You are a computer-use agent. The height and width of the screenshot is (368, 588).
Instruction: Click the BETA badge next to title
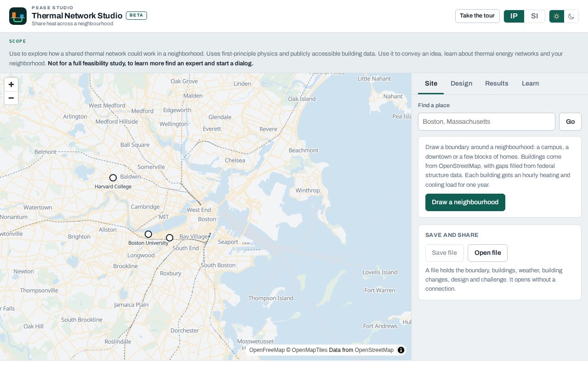(136, 15)
